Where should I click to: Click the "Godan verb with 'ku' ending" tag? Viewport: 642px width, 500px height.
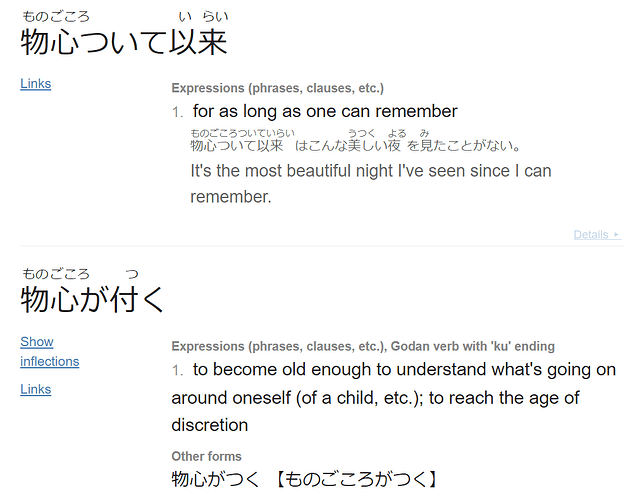coord(473,346)
